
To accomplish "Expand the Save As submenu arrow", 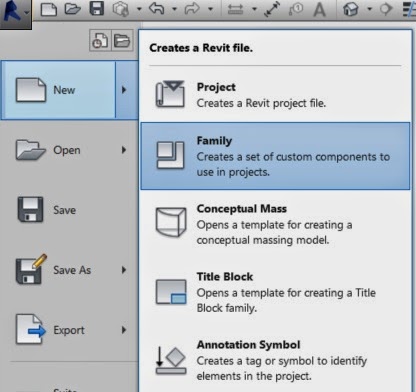I will (124, 270).
